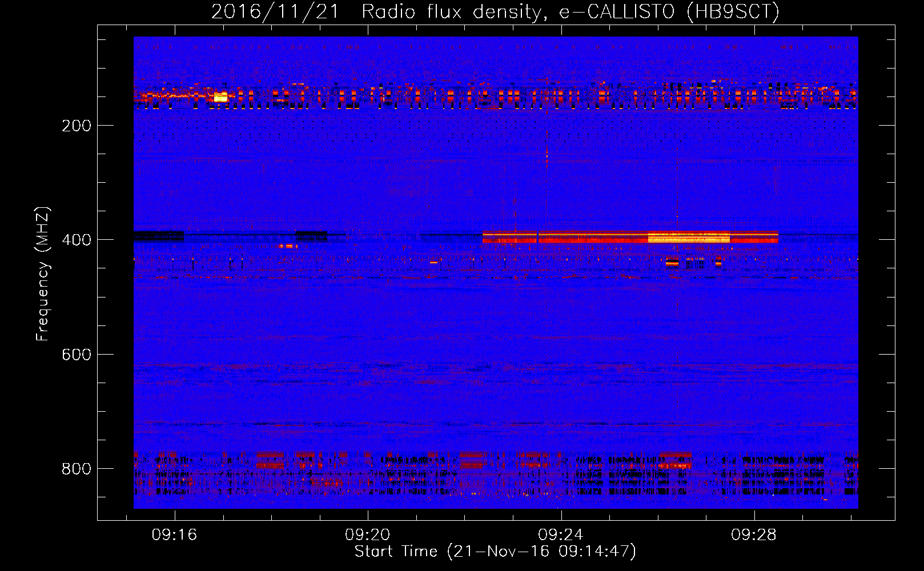Viewport: 924px width, 571px height.
Task: Click the 09:28 time tick label
Action: pos(754,534)
